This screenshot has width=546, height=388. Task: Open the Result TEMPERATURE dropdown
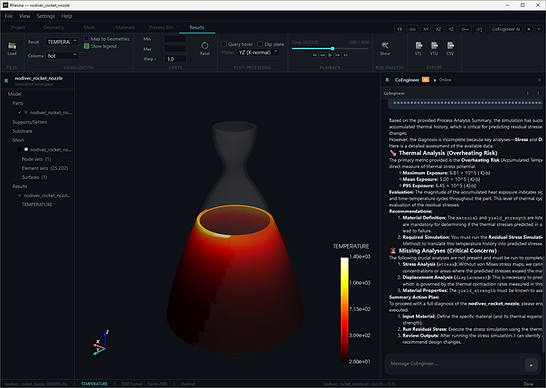(62, 42)
